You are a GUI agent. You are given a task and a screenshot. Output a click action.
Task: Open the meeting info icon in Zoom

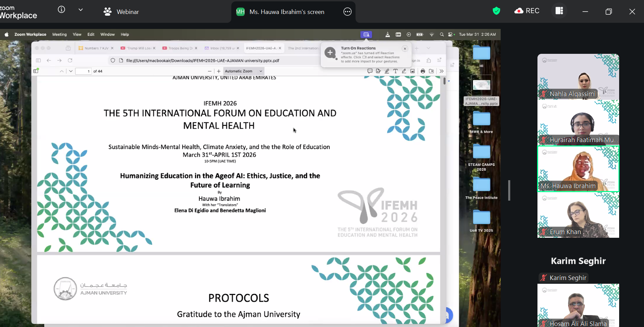61,10
